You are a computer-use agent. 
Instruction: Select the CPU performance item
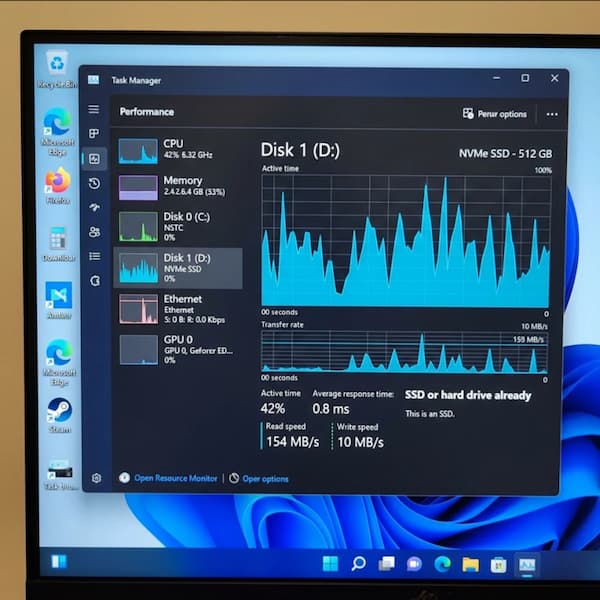click(x=178, y=151)
